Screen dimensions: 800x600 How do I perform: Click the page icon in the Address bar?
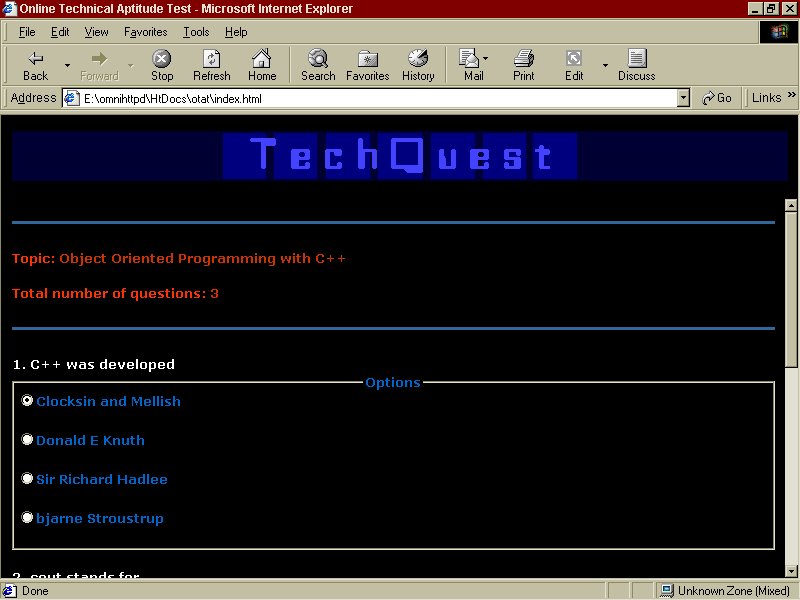71,98
